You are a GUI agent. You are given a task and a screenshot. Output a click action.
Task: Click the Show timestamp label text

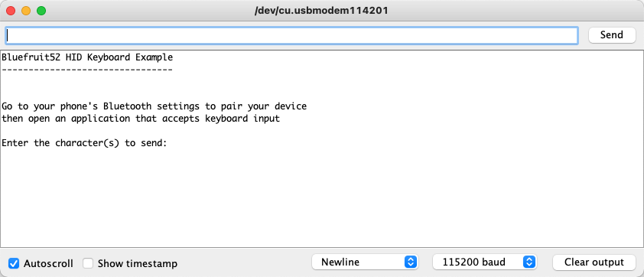[137, 263]
